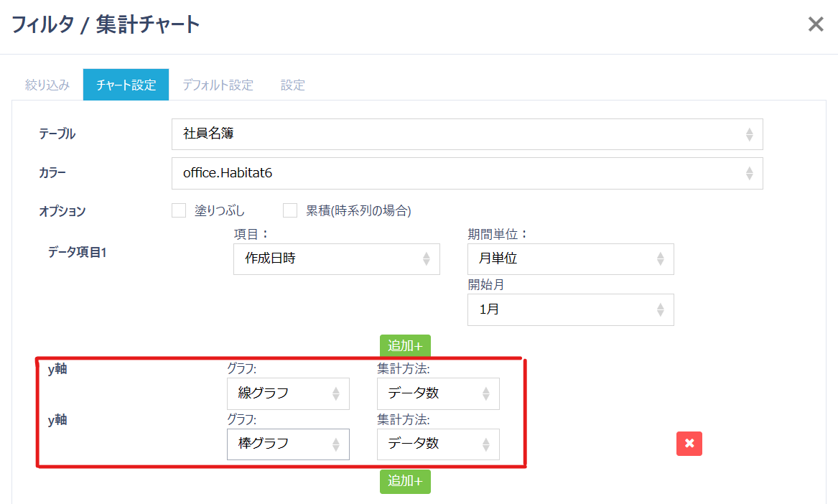Switch to the 絞り込み tab

47,85
